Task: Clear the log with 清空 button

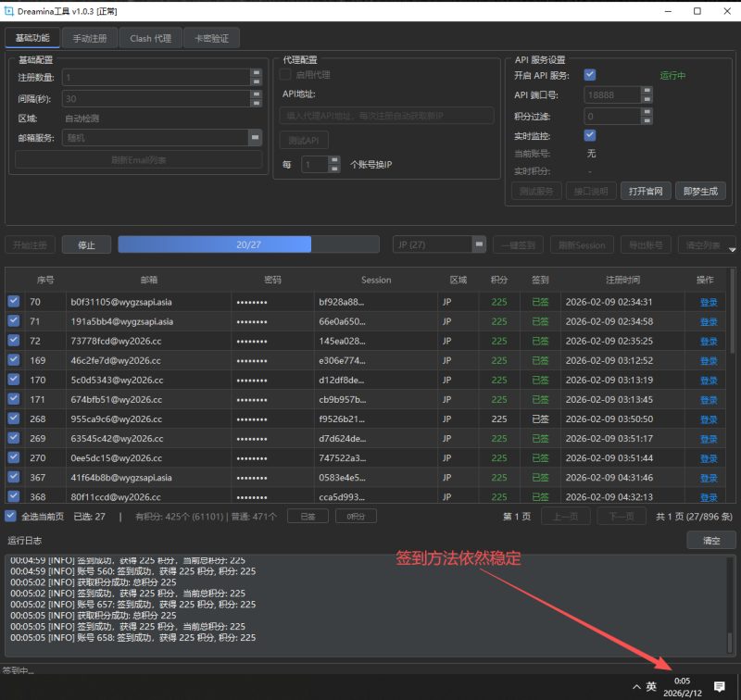Action: click(x=710, y=540)
